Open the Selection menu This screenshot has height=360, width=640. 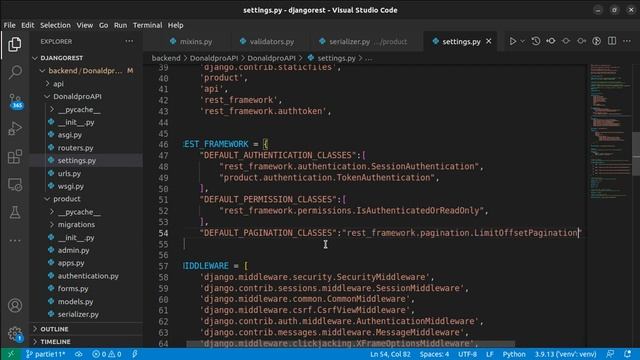pyautogui.click(x=55, y=25)
